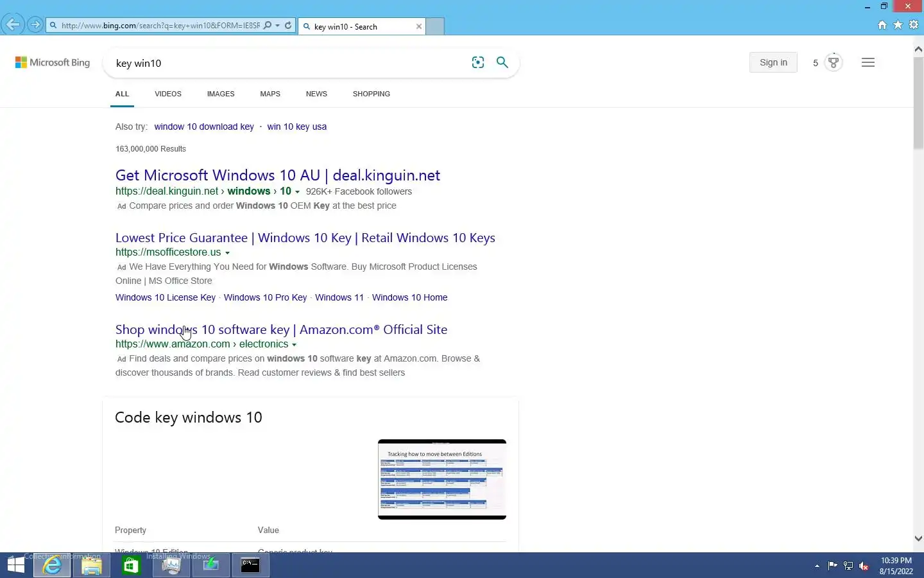Open Internet Explorer Home icon
The image size is (924, 578).
(882, 25)
